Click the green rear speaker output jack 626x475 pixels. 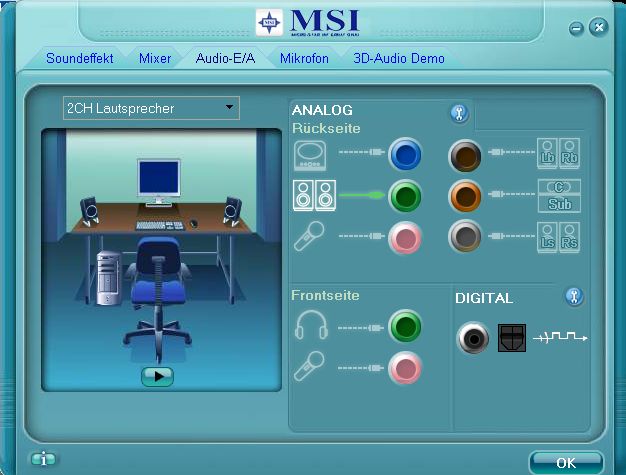tap(405, 196)
